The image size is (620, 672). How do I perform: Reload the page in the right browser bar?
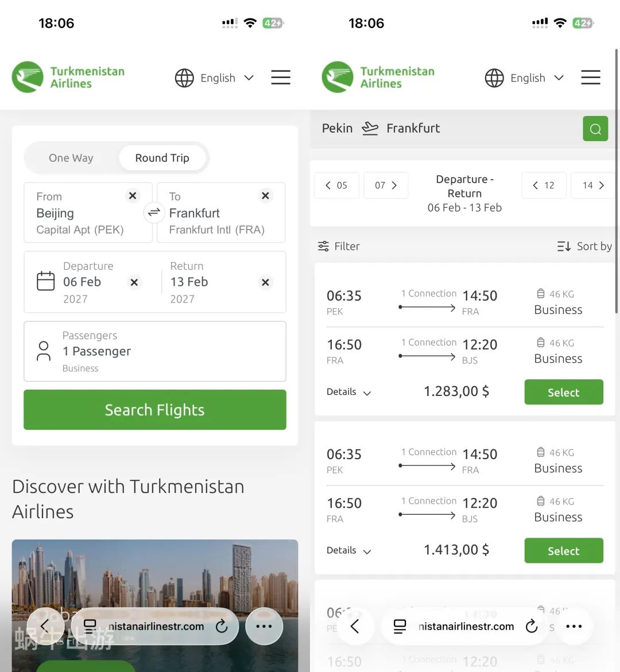(532, 626)
